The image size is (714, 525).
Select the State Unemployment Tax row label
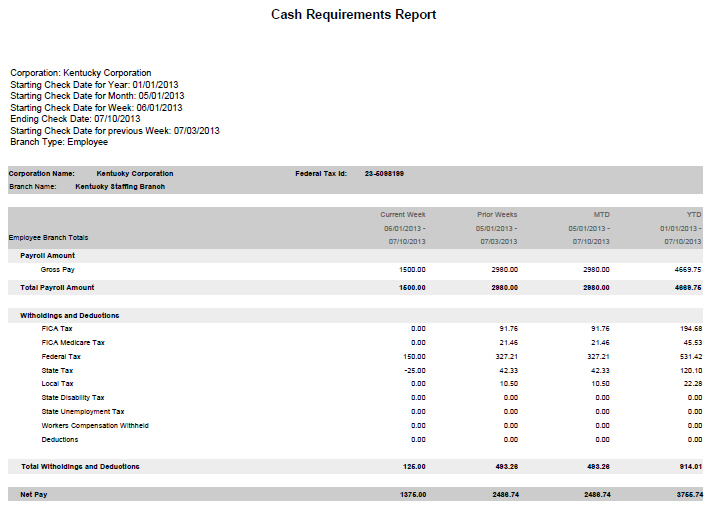(x=83, y=411)
